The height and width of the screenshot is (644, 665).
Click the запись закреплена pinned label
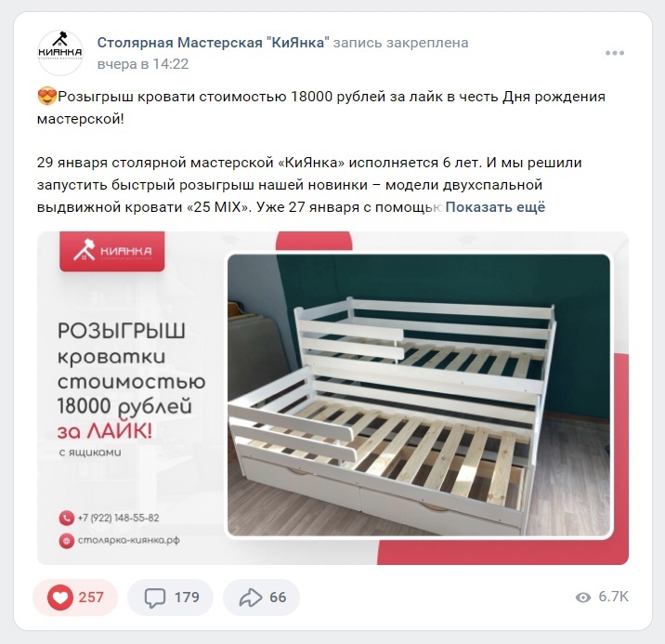[x=401, y=43]
